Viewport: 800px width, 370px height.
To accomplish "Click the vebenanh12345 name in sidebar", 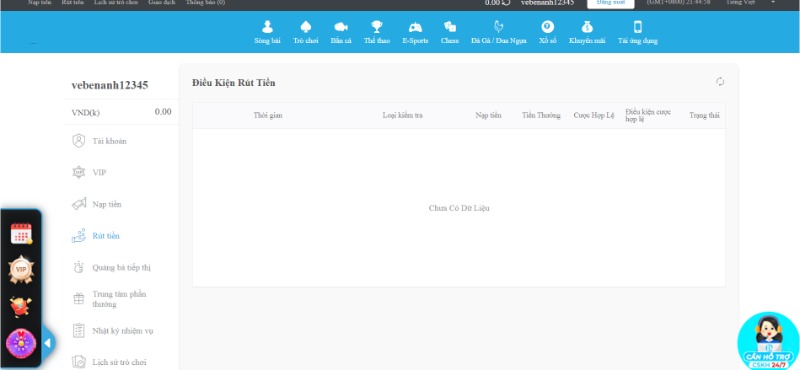I will coord(110,85).
